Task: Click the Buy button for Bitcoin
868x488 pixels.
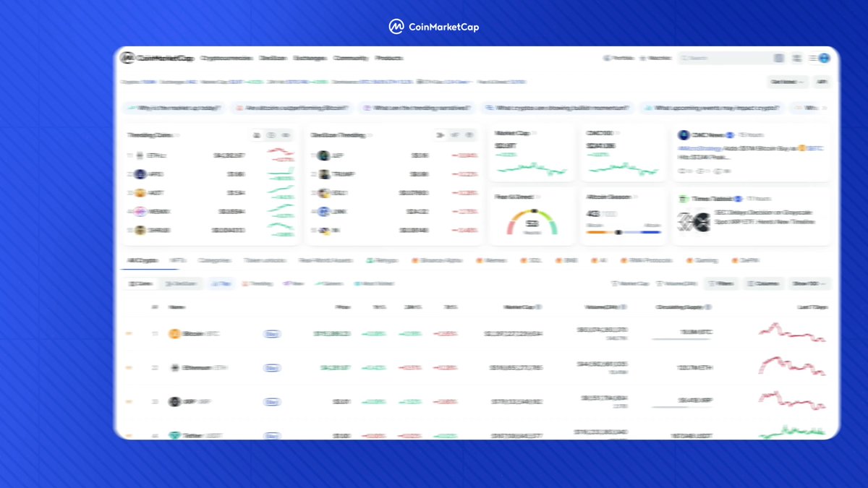Action: 272,334
